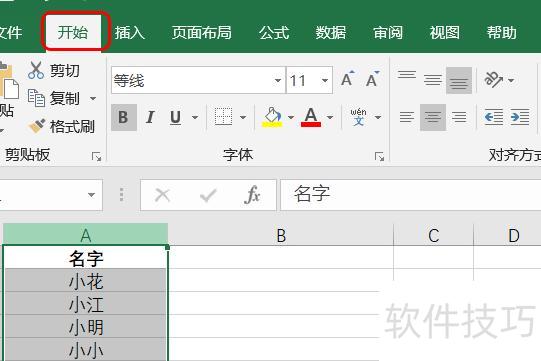Click 格式刷 button label

[72, 126]
